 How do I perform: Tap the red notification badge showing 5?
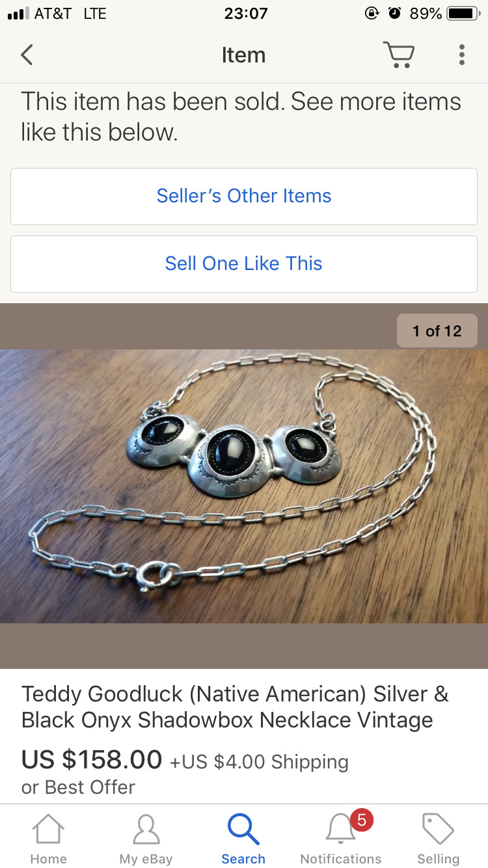point(362,821)
